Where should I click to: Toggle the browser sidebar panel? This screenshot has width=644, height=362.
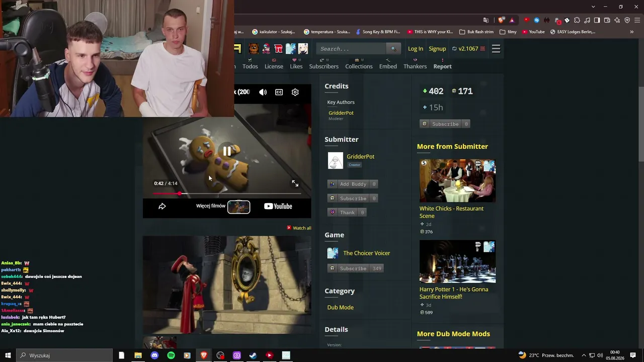(597, 20)
